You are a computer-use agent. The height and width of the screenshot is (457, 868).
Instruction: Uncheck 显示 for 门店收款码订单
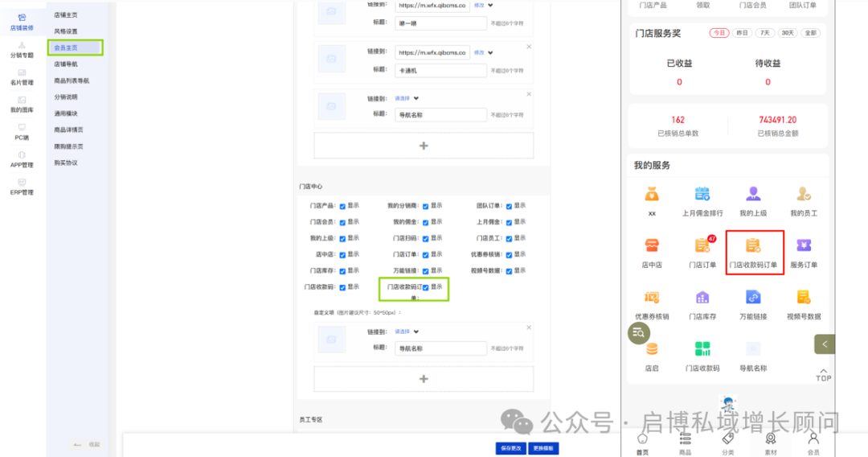click(x=426, y=287)
